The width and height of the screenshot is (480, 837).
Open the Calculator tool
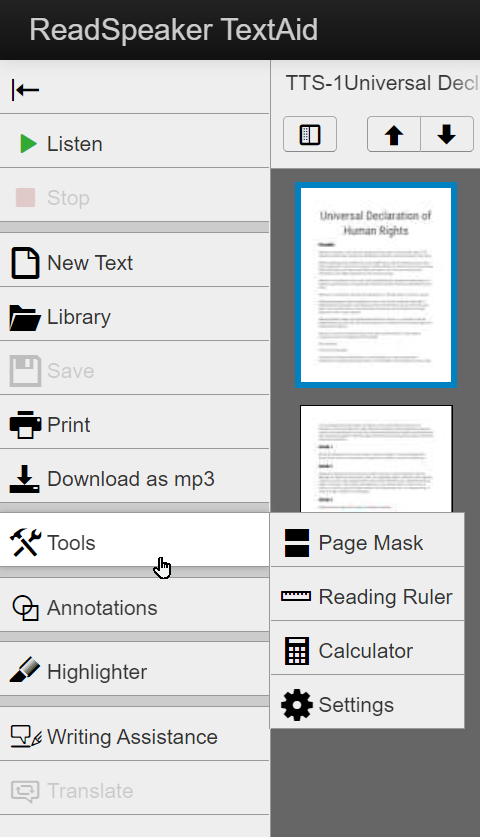[x=367, y=649]
